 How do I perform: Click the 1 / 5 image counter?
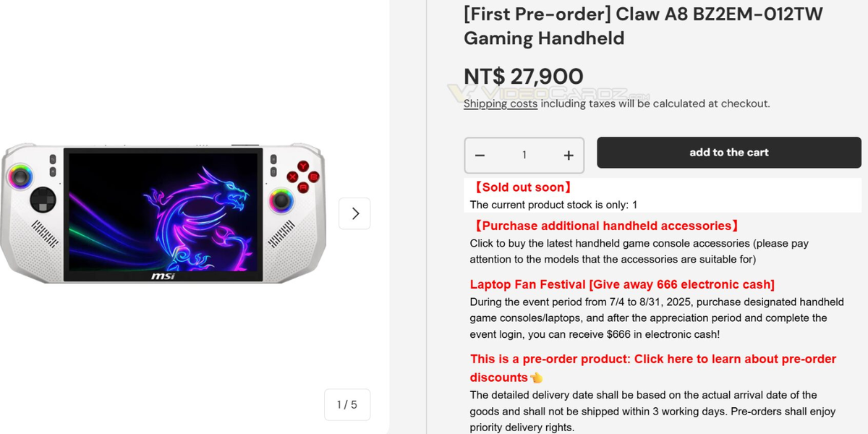pos(347,404)
